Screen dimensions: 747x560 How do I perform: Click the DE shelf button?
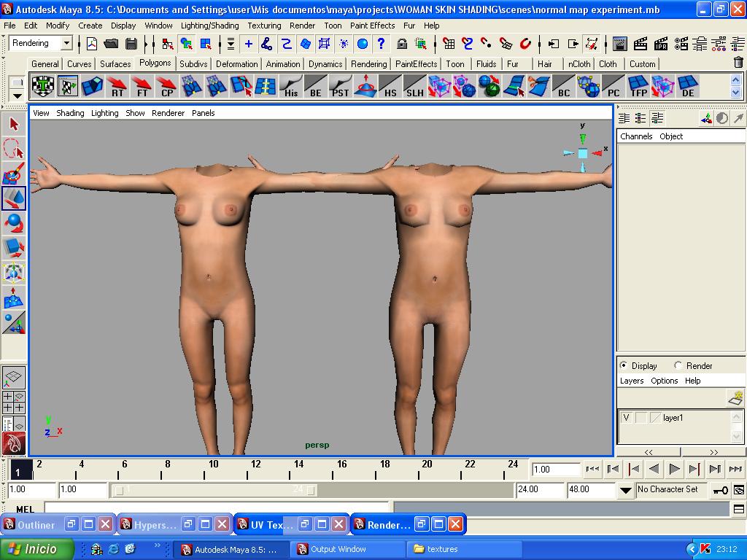tap(688, 87)
